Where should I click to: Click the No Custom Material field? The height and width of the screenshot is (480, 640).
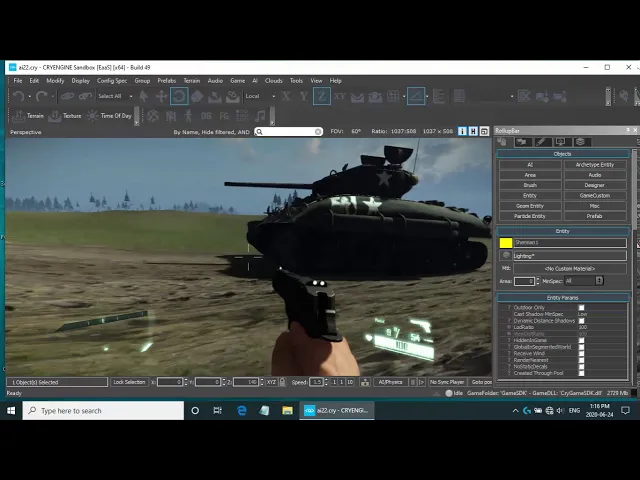[x=570, y=269]
